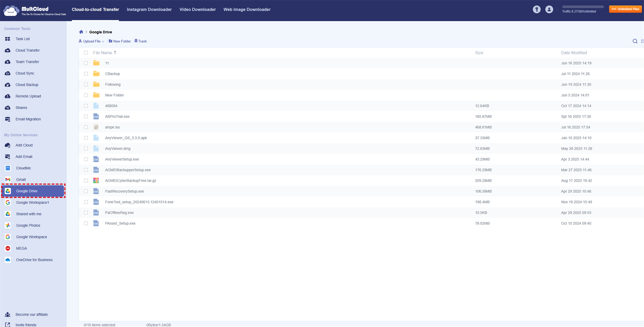Image resolution: width=644 pixels, height=327 pixels.
Task: Open the Email Migration tool
Action: coord(28,119)
